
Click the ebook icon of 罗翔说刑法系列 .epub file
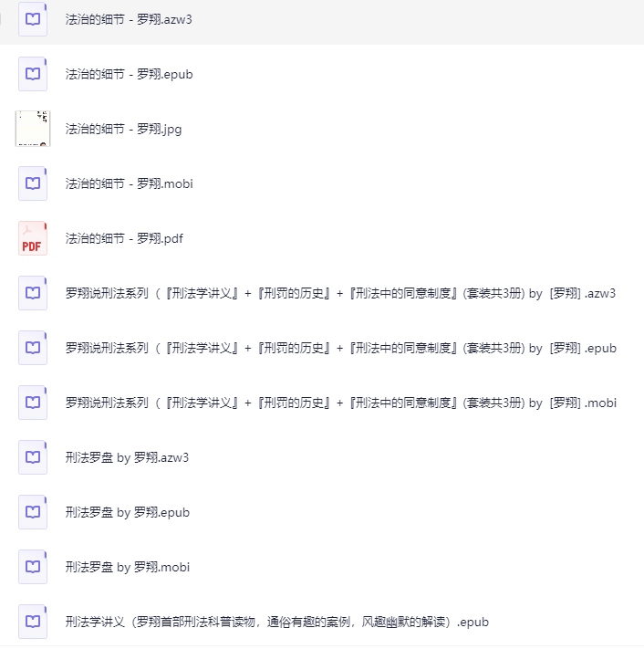pos(33,348)
